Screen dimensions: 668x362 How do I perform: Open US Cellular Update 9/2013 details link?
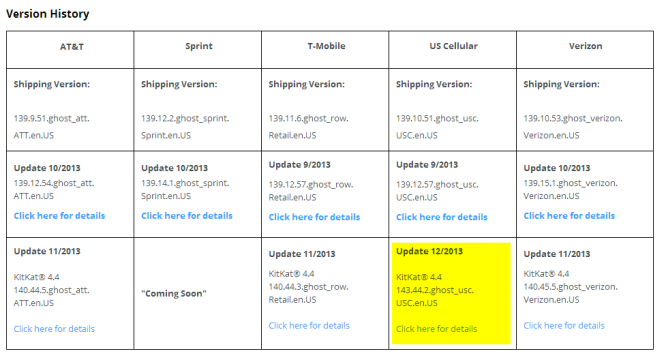click(441, 217)
